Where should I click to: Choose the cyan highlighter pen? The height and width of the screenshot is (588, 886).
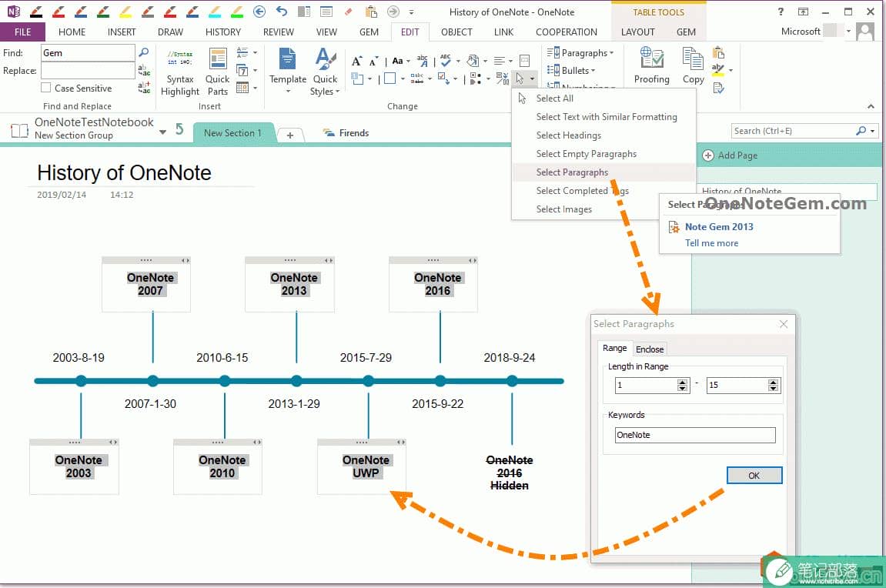(x=215, y=12)
